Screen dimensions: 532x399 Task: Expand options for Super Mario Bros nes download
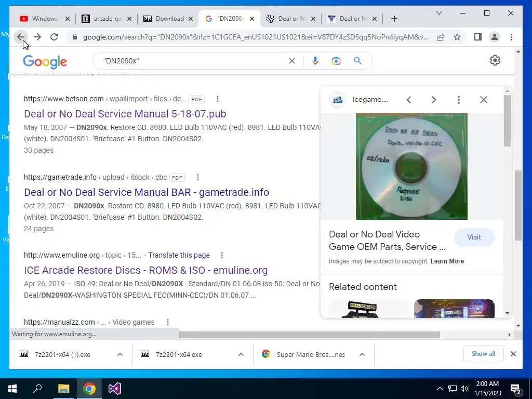click(362, 354)
